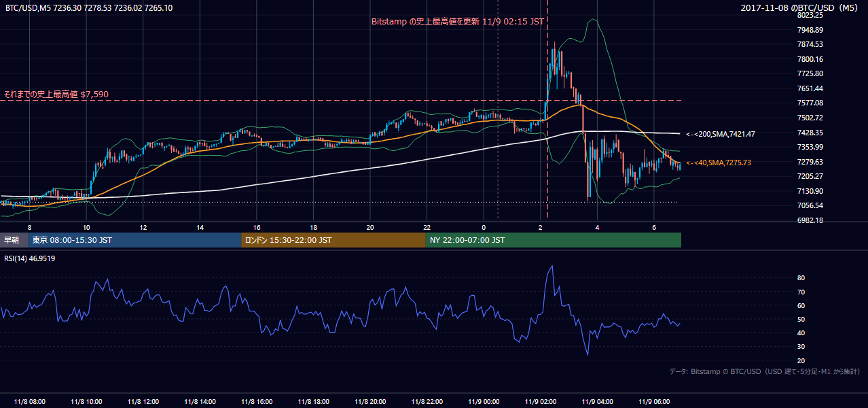
Task: Click the 200 SMA 7421.47 label
Action: (x=721, y=135)
